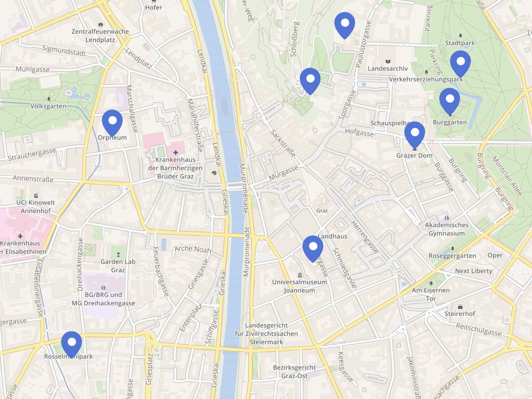Viewport: 532px width, 399px height.
Task: Click the hospital cross icon at Barmherzigen Brüder
Action: point(176,152)
